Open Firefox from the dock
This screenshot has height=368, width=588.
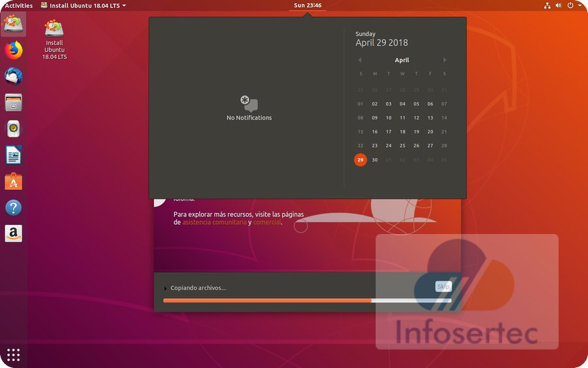(14, 50)
